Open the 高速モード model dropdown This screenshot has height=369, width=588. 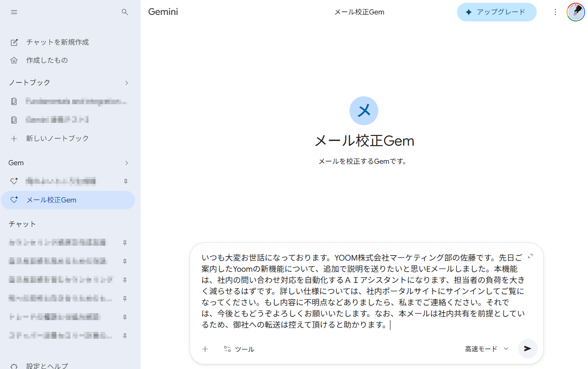click(x=486, y=349)
